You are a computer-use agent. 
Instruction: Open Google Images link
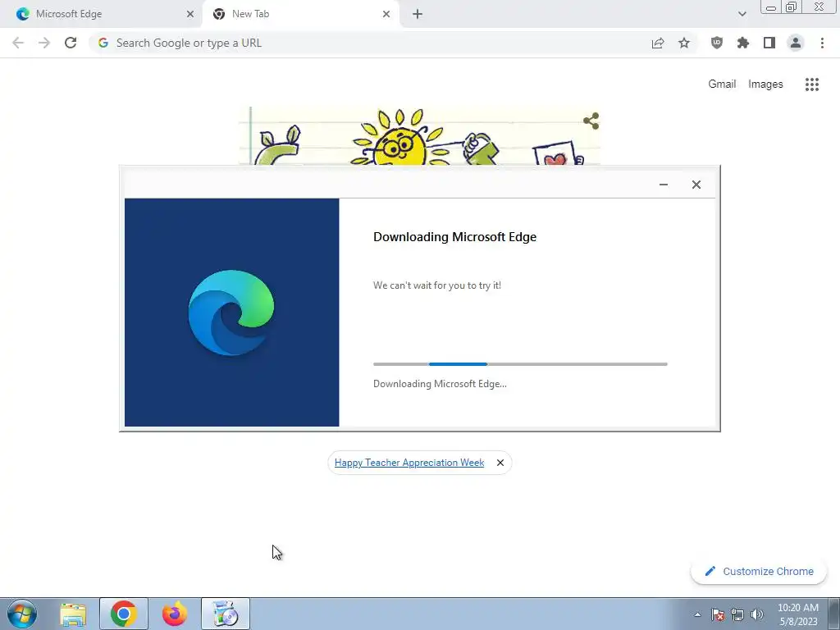pos(765,84)
